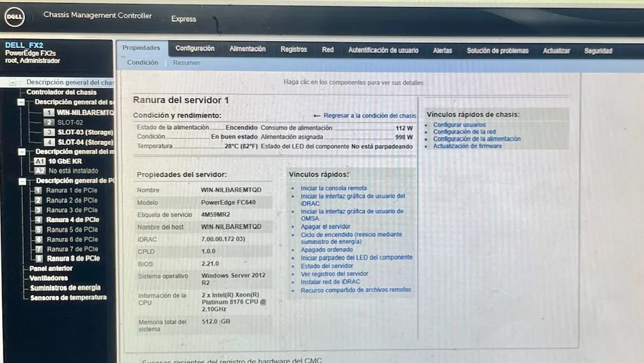Screen dimensions: 644x363
Task: Collapse Descripción general del chasis tree root
Action: coord(13,82)
